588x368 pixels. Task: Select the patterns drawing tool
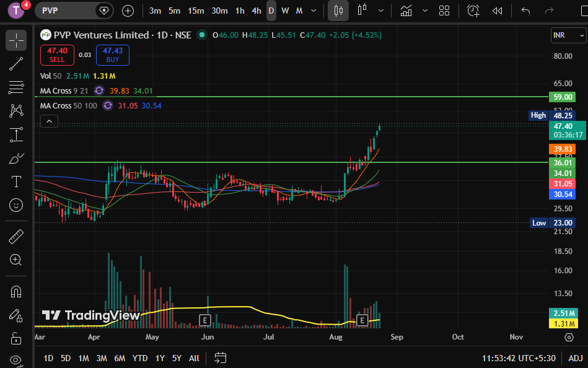[16, 111]
